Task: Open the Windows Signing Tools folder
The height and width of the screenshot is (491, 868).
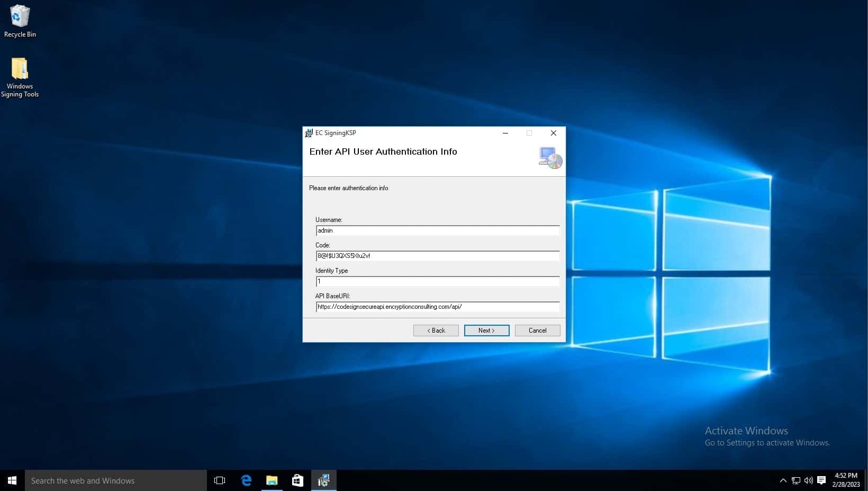Action: click(20, 77)
